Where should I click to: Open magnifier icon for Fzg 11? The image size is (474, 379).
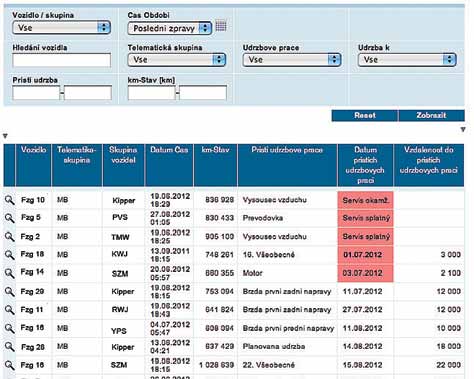click(9, 310)
